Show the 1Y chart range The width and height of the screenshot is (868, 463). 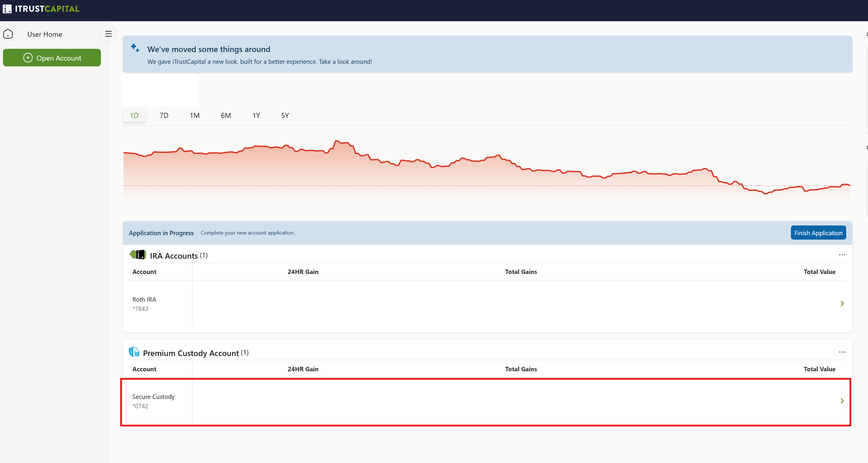coord(256,116)
